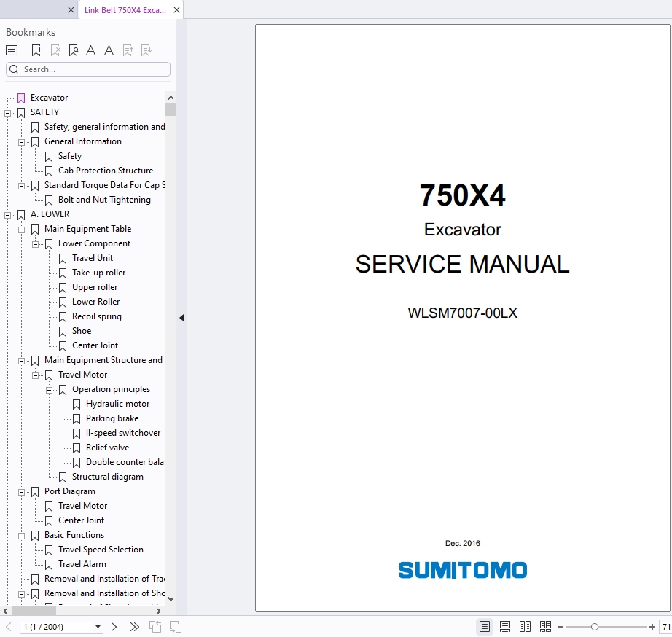Image resolution: width=672 pixels, height=637 pixels.
Task: Go to the next page arrow
Action: click(114, 627)
